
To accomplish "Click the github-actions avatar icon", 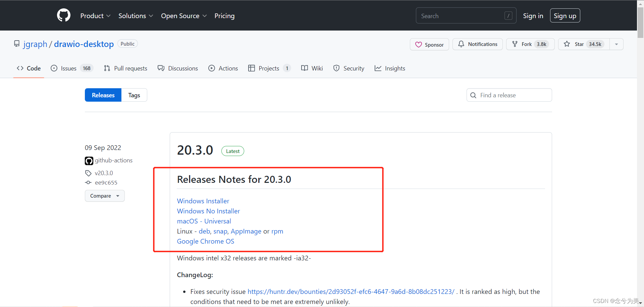I will click(89, 161).
